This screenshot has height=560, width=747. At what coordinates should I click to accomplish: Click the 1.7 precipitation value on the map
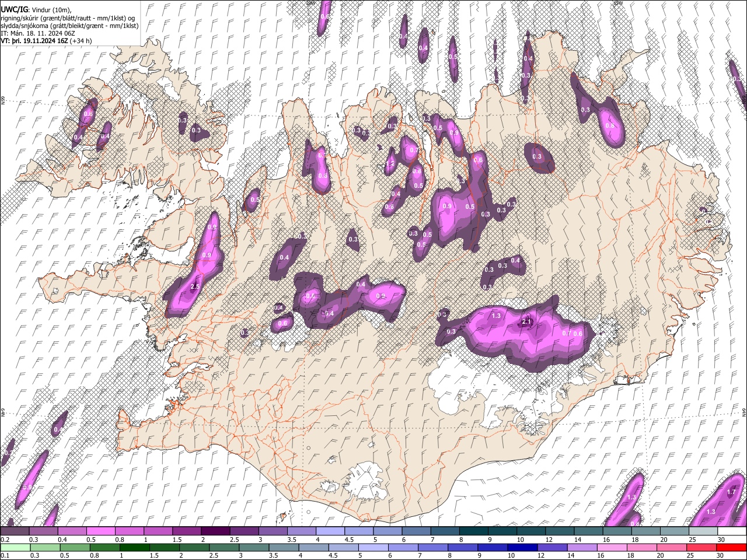point(732,492)
